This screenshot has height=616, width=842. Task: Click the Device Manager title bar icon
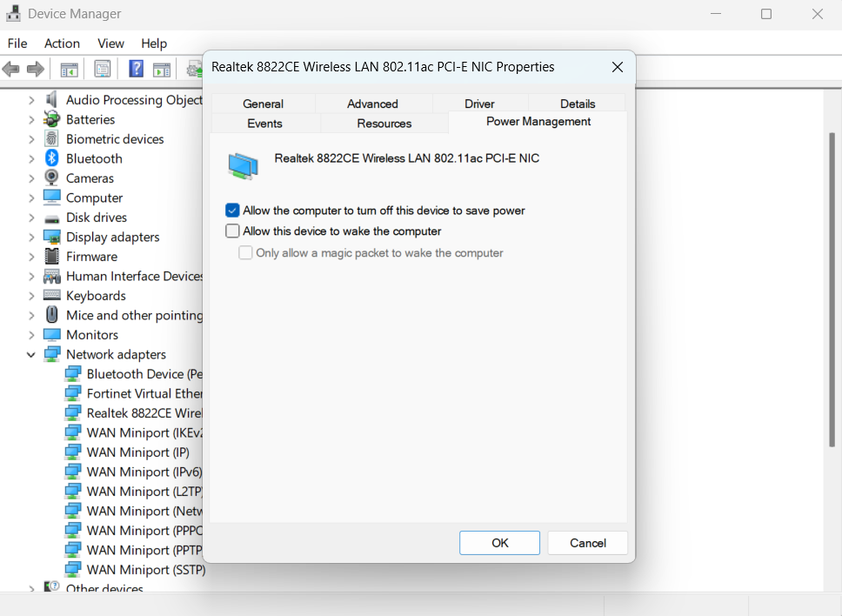pos(13,13)
